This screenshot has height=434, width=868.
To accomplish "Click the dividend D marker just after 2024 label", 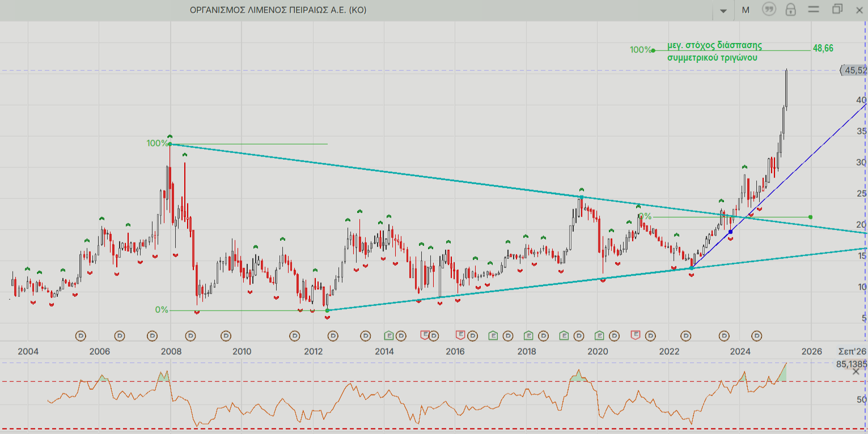I will 757,336.
